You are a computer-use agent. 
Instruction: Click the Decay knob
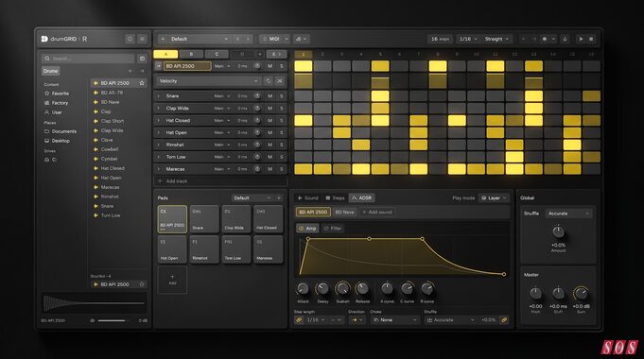point(322,289)
